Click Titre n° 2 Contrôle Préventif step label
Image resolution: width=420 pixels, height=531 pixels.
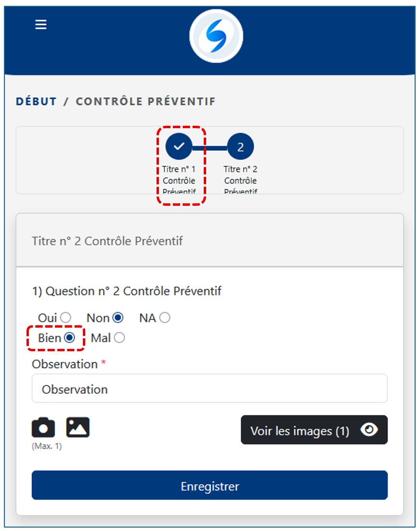pyautogui.click(x=240, y=181)
